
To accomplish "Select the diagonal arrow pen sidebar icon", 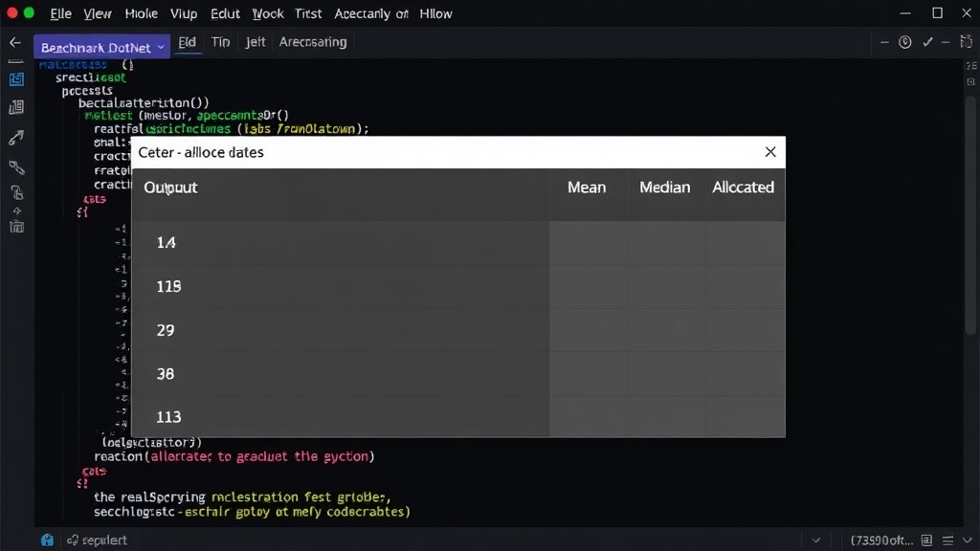I will (16, 138).
